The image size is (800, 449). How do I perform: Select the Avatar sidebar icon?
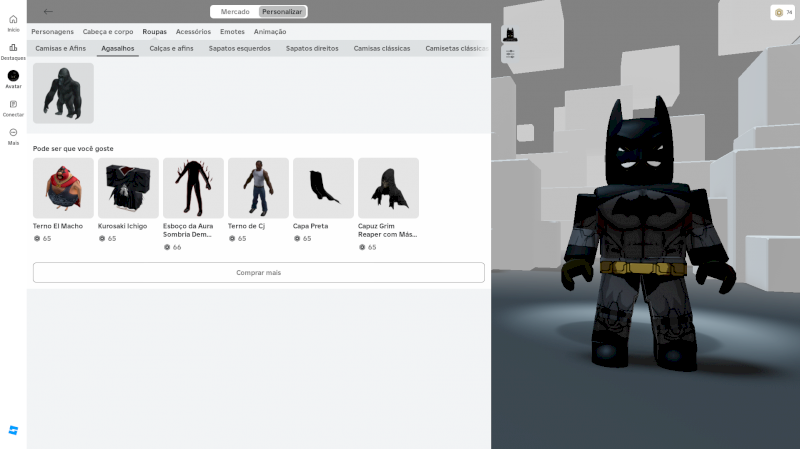click(x=13, y=76)
